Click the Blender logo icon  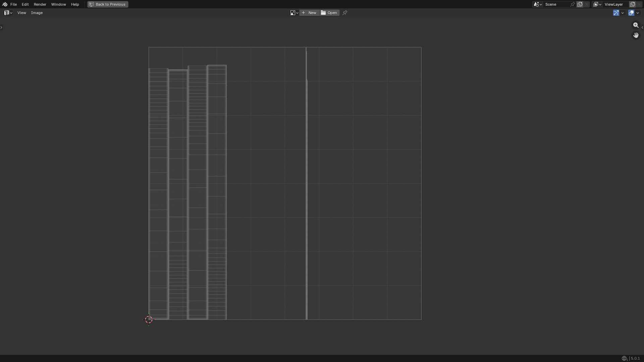tap(5, 4)
